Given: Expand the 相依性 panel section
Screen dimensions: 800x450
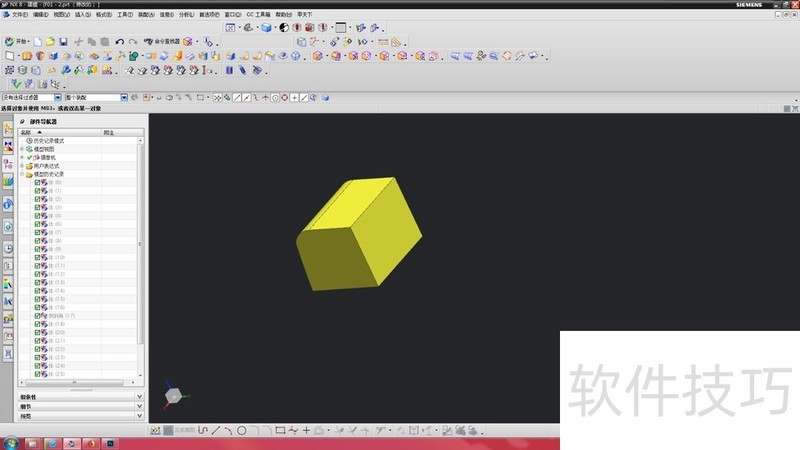Looking at the screenshot, I should click(81, 396).
